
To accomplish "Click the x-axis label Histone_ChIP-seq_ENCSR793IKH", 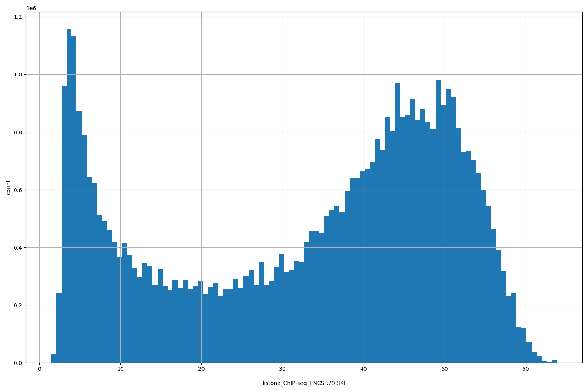I will (304, 383).
